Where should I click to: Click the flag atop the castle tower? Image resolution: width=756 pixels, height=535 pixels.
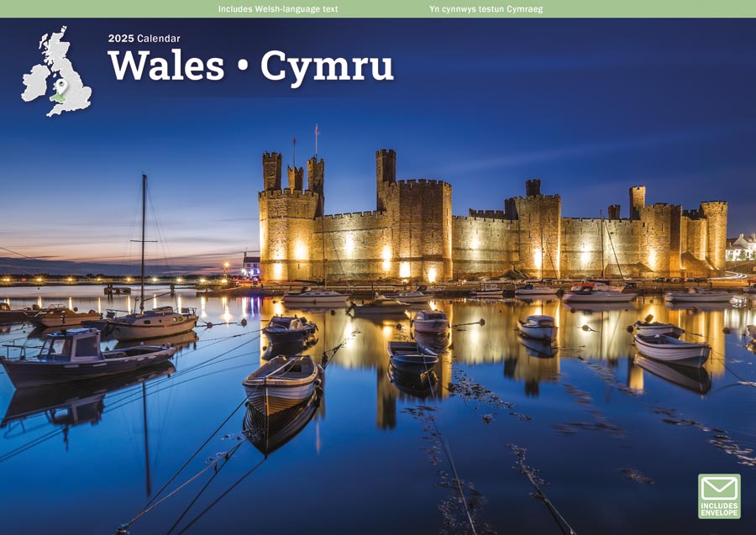click(317, 129)
